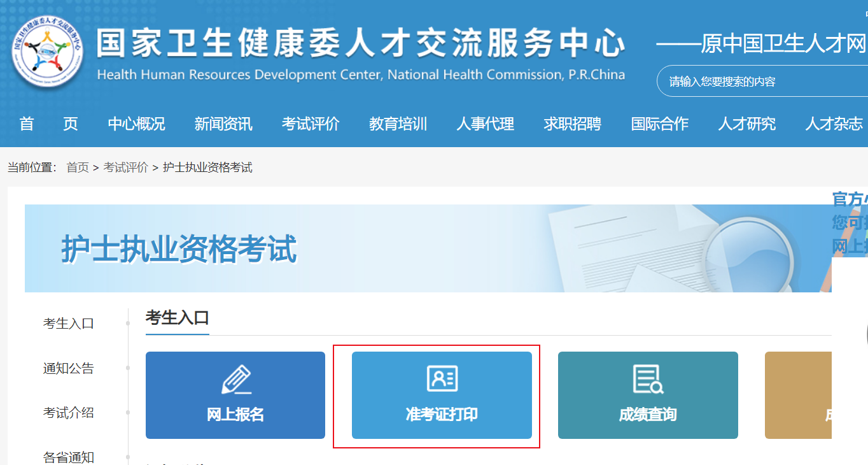This screenshot has width=868, height=465.
Task: Click the document search icon for 成绩查询
Action: [x=648, y=379]
